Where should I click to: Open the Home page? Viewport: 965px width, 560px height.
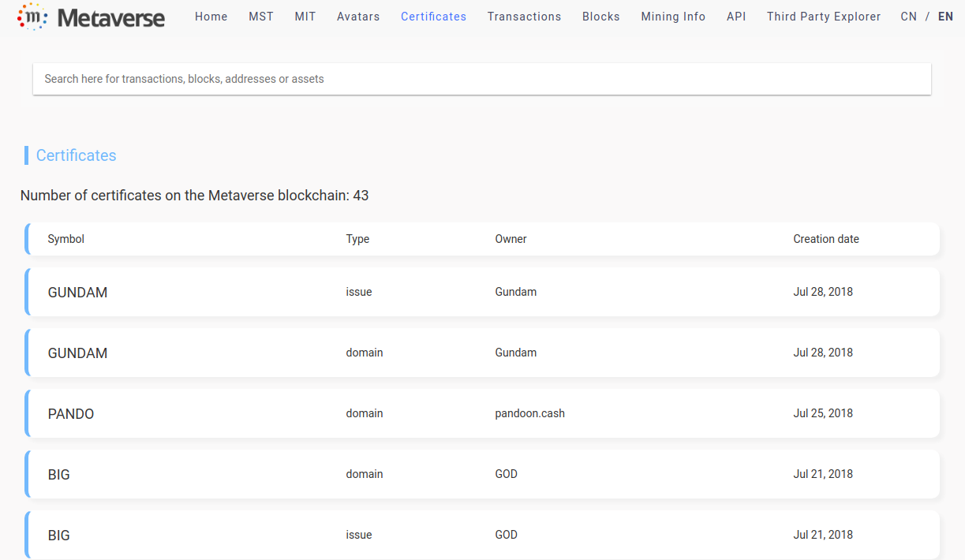tap(211, 17)
